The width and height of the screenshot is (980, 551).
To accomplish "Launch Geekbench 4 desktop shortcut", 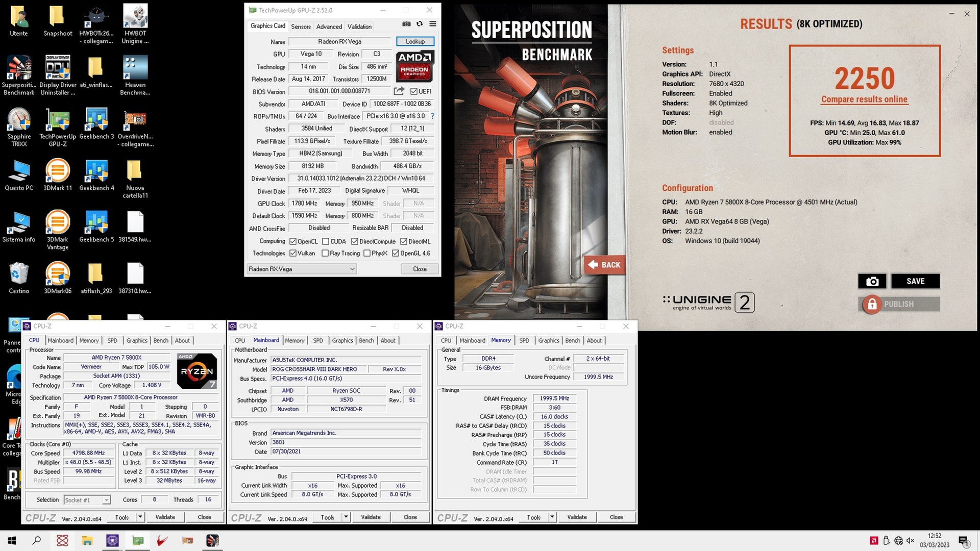I will tap(96, 175).
